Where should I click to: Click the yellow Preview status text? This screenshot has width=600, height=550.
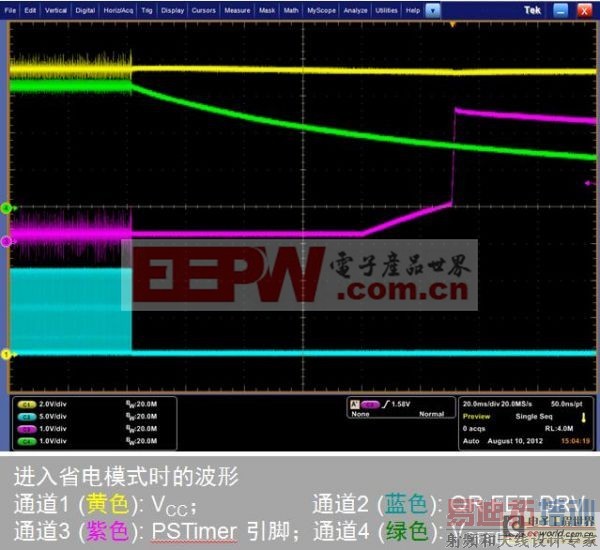(476, 416)
